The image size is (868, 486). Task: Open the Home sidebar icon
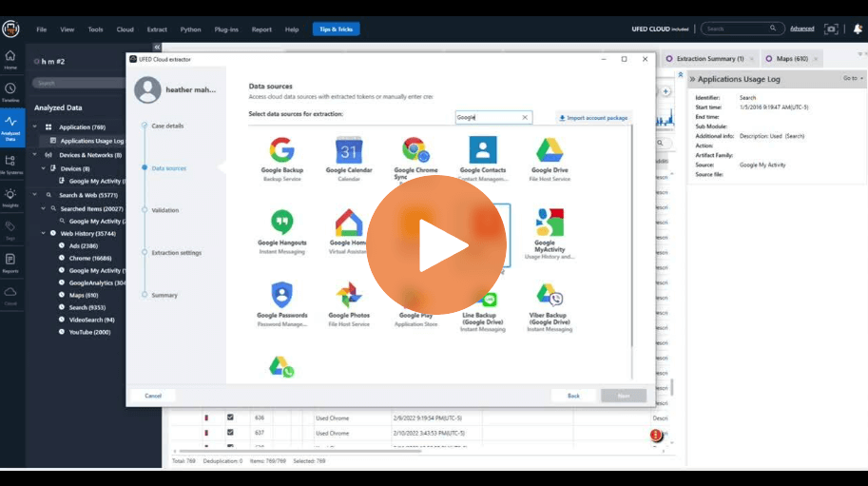click(x=10, y=59)
